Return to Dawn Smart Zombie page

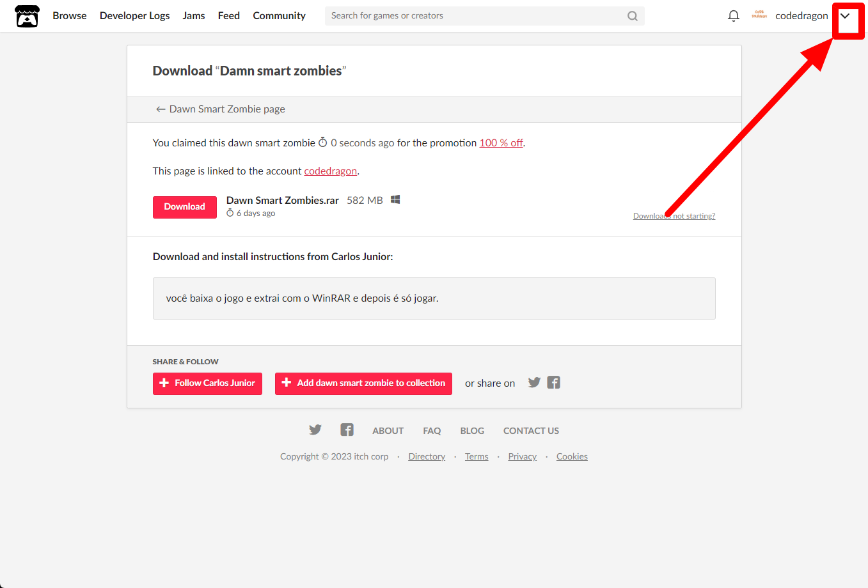221,109
